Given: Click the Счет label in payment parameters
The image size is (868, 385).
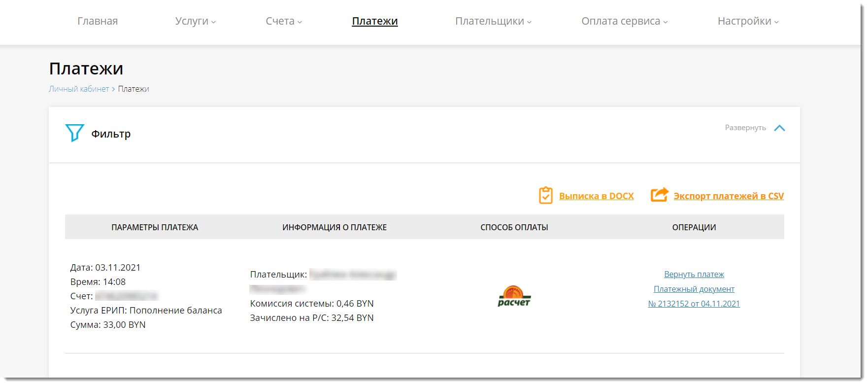Looking at the screenshot, I should (x=81, y=296).
